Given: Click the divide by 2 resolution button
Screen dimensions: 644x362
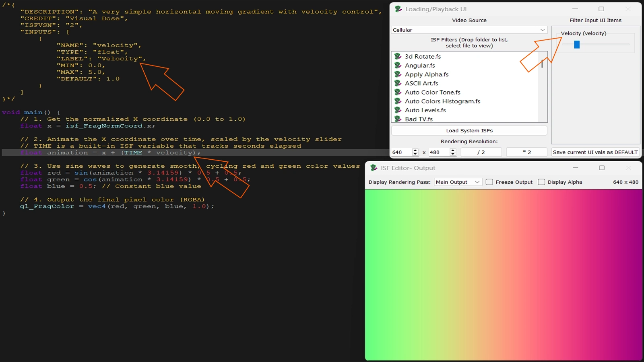Looking at the screenshot, I should (x=481, y=152).
